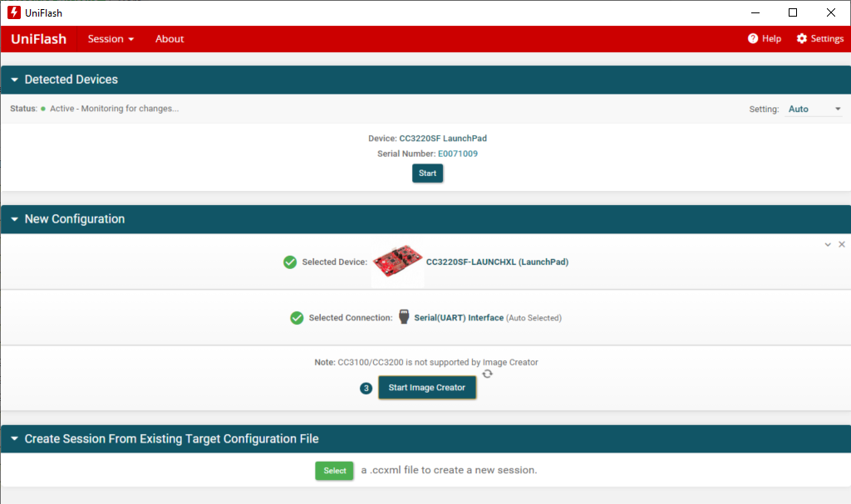Collapse the selection panel with the chevron
Viewport: 851px width, 504px height.
828,245
